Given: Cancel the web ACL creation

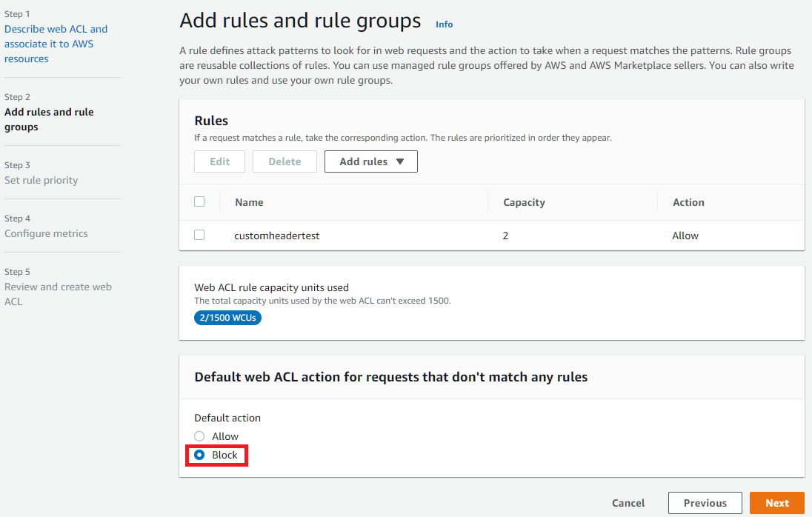Looking at the screenshot, I should pyautogui.click(x=628, y=503).
